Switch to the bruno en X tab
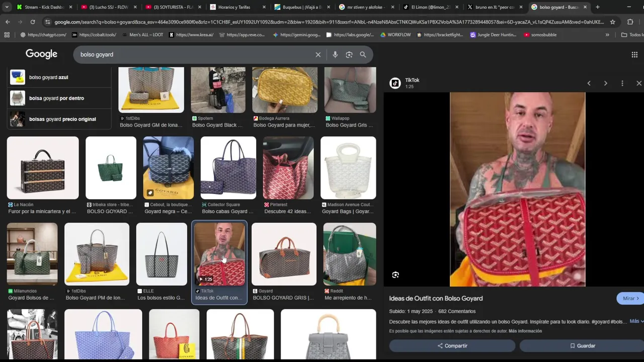This screenshot has height=362, width=644. click(496, 7)
